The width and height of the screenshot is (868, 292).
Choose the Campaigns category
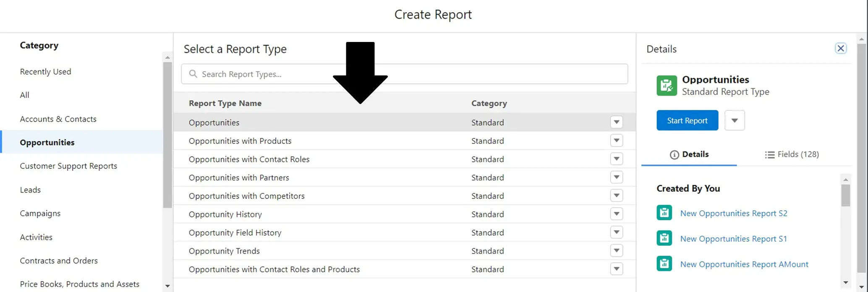(x=40, y=214)
